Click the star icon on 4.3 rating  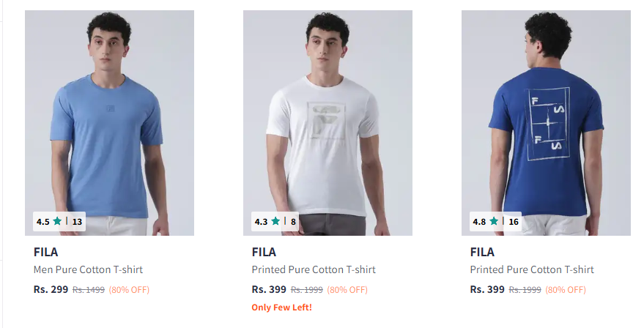click(x=275, y=221)
